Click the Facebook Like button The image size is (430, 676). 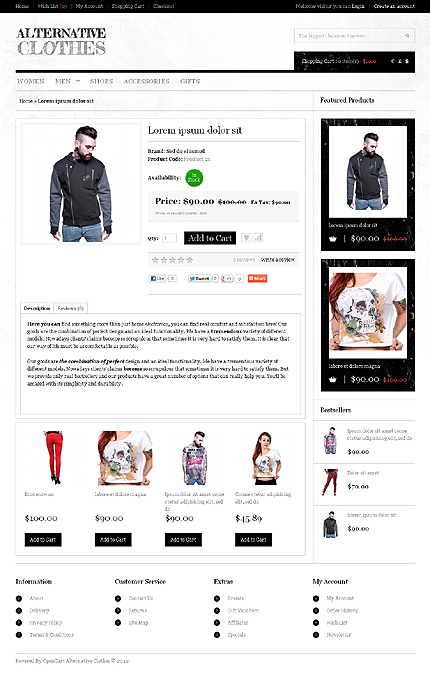pos(157,279)
